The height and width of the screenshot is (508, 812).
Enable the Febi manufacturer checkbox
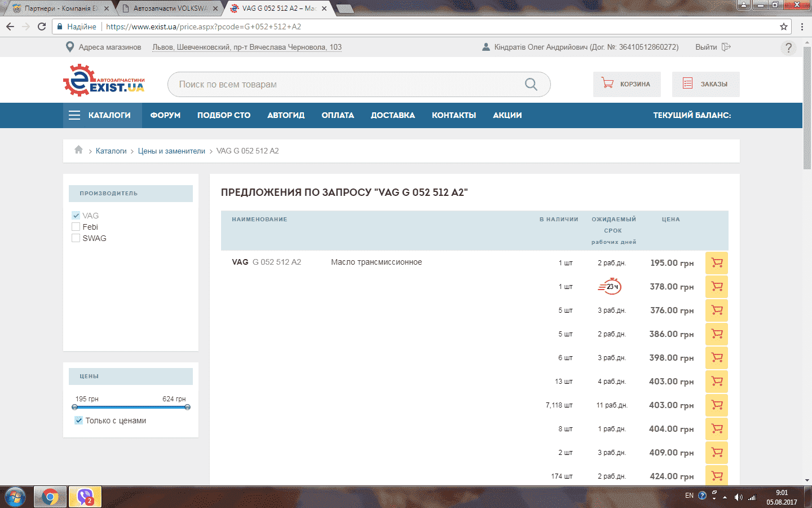76,227
